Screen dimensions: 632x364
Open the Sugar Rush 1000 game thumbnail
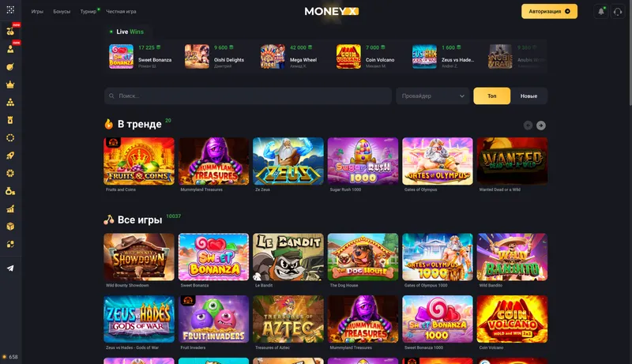pos(363,161)
